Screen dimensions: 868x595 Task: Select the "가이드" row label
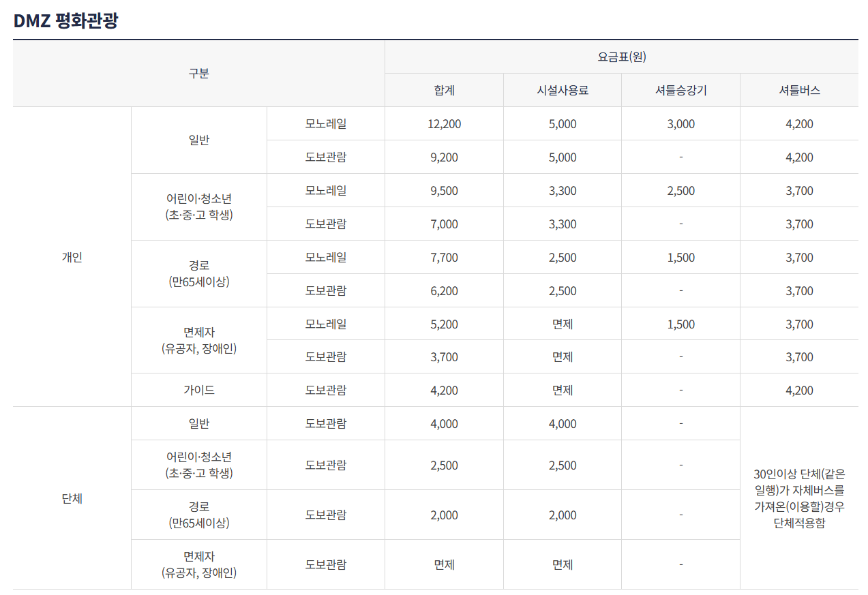click(198, 391)
